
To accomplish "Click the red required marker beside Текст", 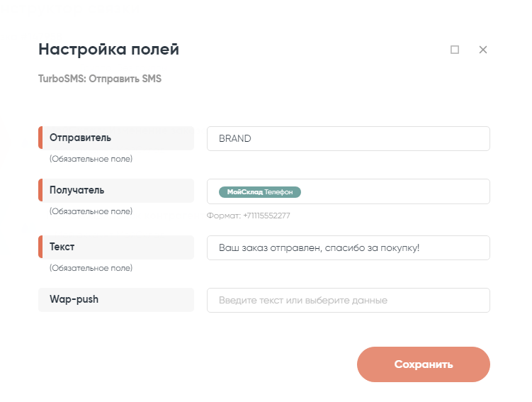I will point(40,247).
